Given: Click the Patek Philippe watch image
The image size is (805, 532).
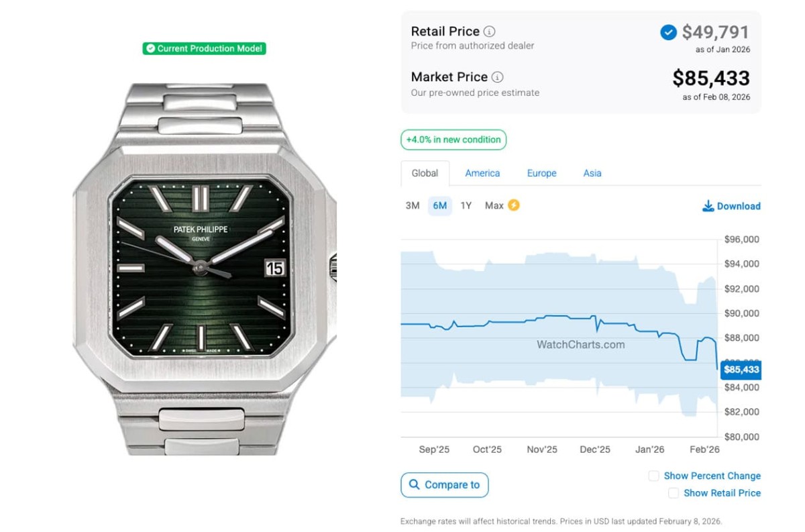Looking at the screenshot, I should pyautogui.click(x=204, y=268).
